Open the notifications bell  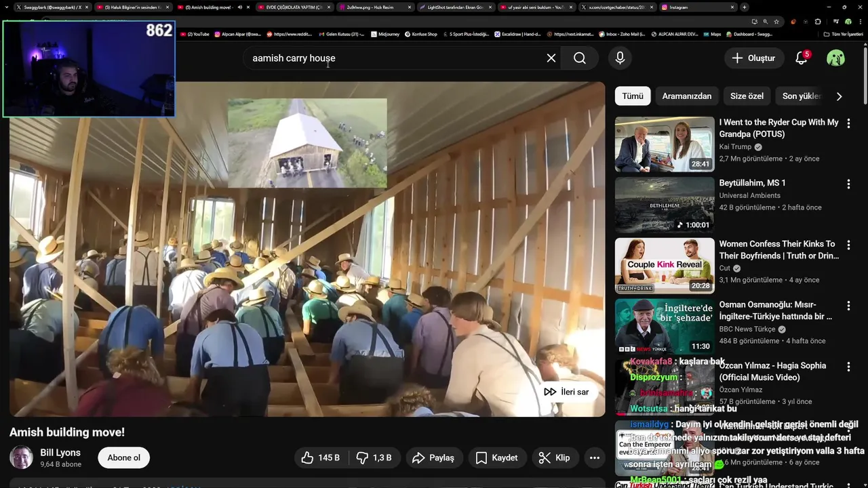[802, 58]
